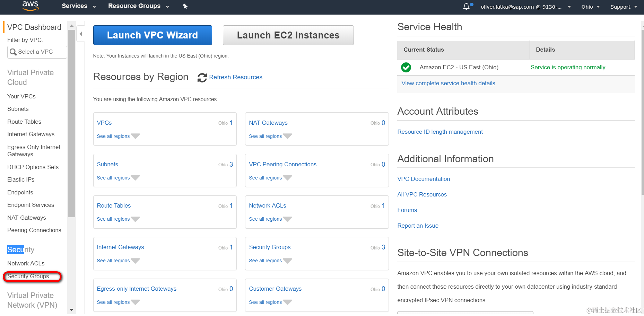
Task: Click the Subnets count 3
Action: pyautogui.click(x=231, y=164)
